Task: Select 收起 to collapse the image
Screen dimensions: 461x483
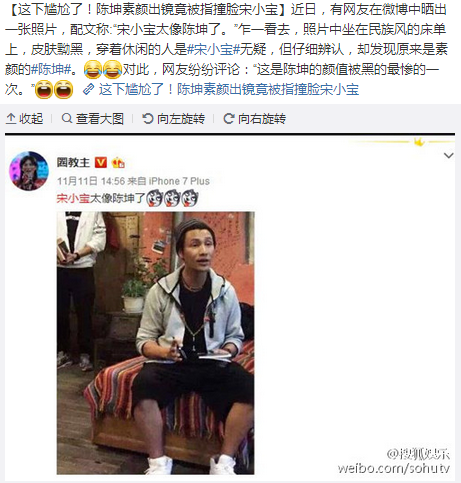Action: click(x=31, y=119)
